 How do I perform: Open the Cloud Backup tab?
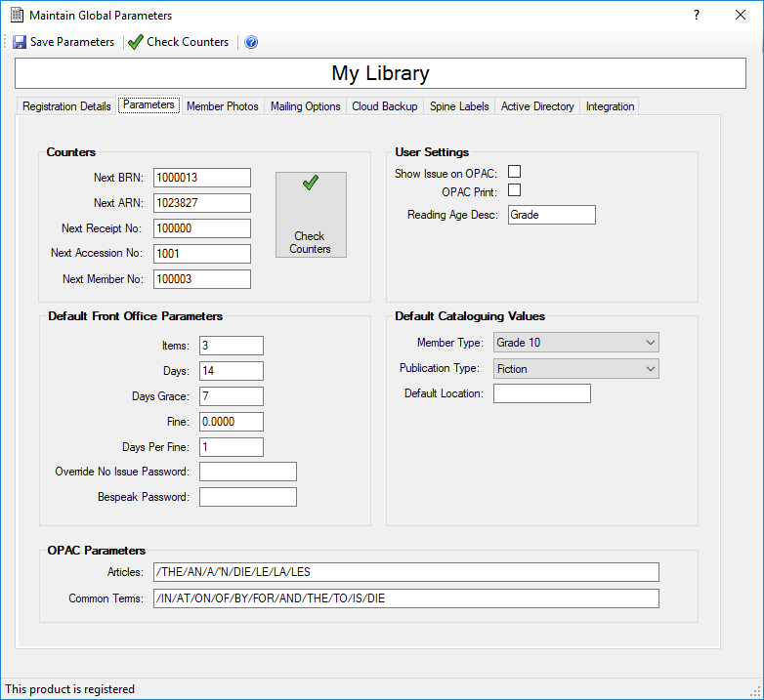385,106
